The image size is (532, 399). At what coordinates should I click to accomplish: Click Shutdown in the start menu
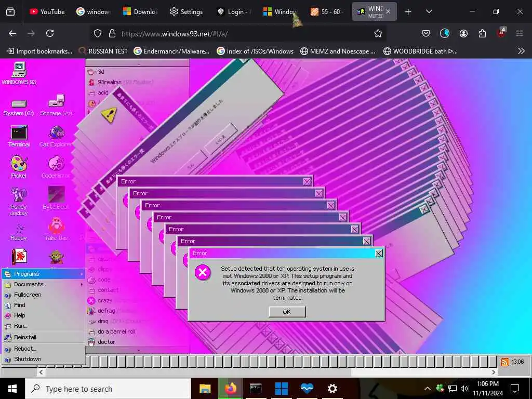coord(44,359)
